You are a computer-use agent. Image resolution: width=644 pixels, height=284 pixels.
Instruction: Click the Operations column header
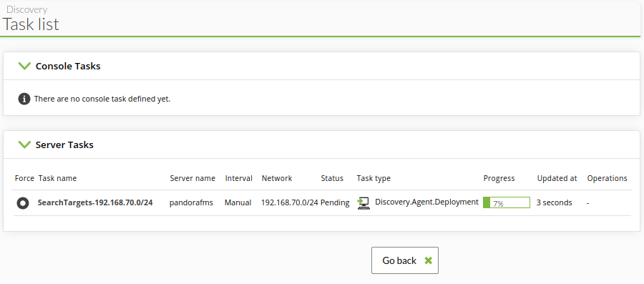coord(607,178)
